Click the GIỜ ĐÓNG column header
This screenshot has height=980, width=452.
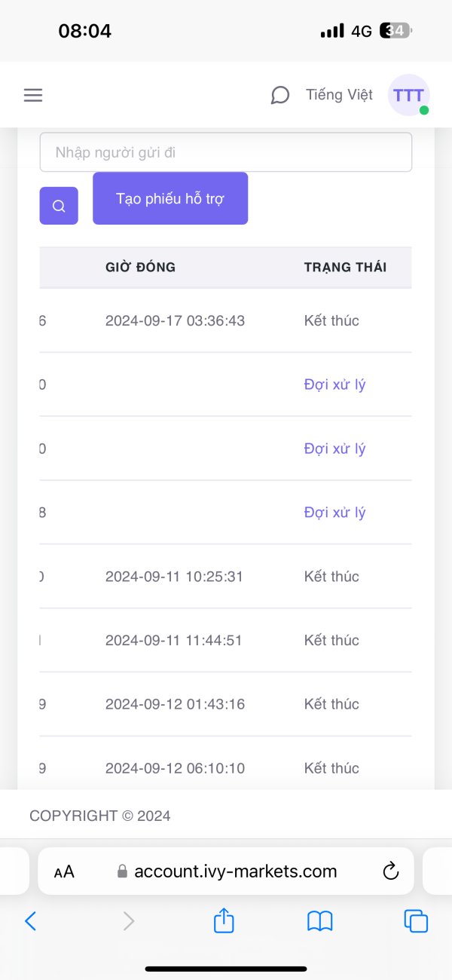click(x=140, y=268)
